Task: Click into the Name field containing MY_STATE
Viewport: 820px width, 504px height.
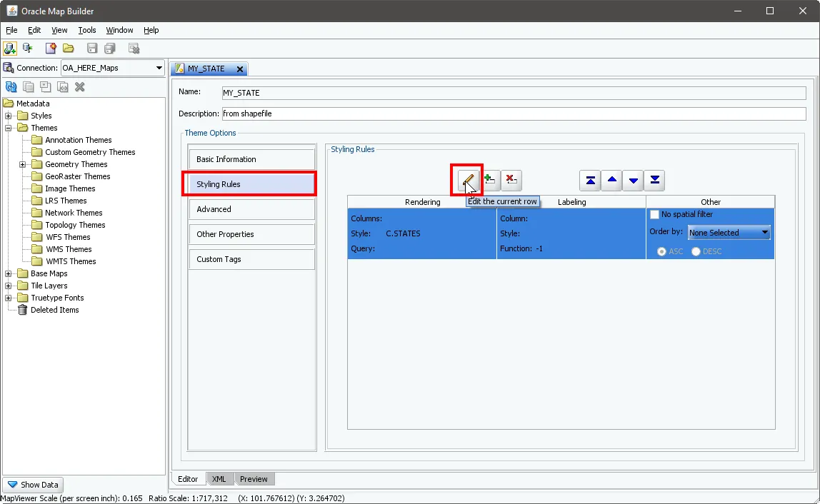Action: [514, 93]
